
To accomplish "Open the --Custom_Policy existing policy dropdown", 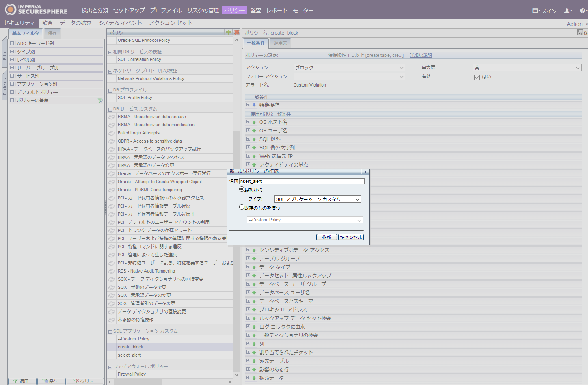I will 305,220.
